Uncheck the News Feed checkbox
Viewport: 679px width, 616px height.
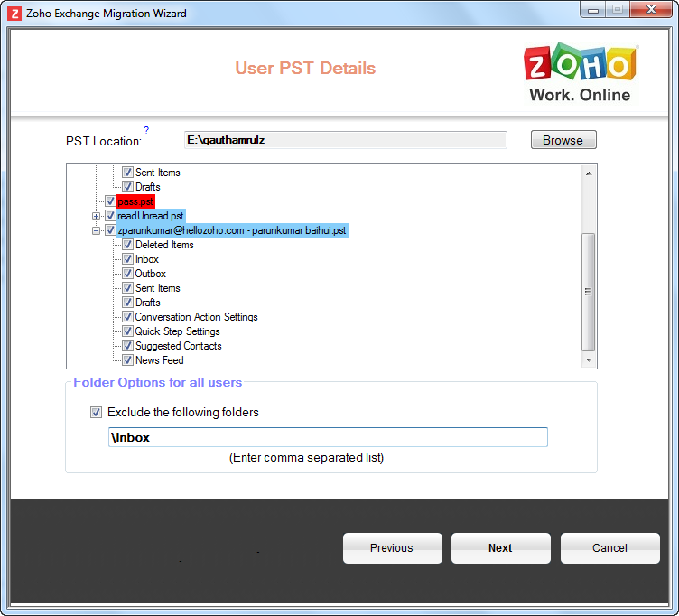point(127,360)
